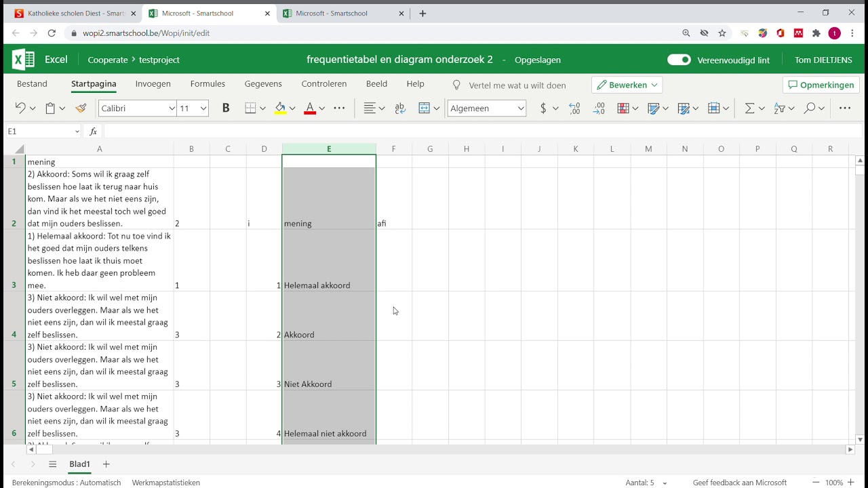Click Insert/Format cells grid icon
The width and height of the screenshot is (868, 488).
(x=713, y=108)
